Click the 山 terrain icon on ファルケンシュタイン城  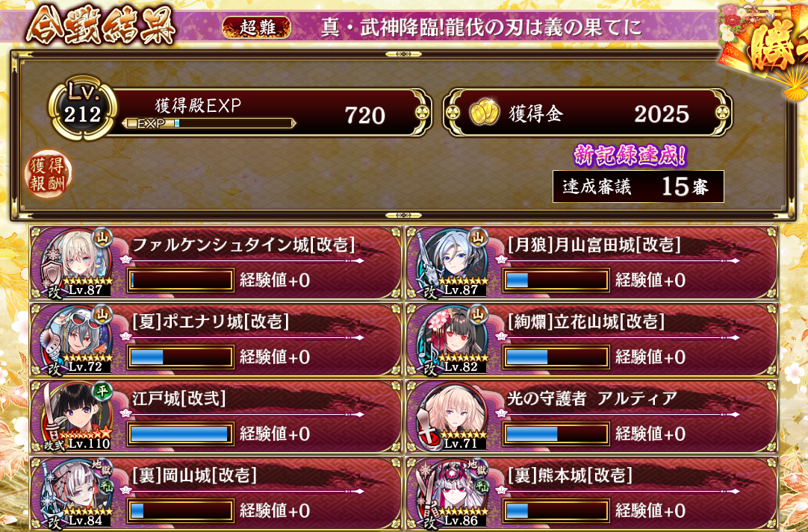[103, 237]
